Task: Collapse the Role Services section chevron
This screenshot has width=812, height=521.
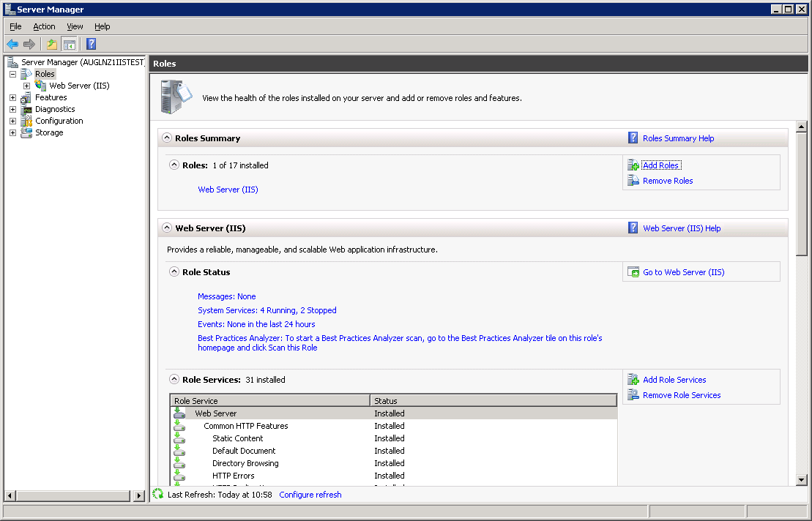Action: (x=174, y=380)
